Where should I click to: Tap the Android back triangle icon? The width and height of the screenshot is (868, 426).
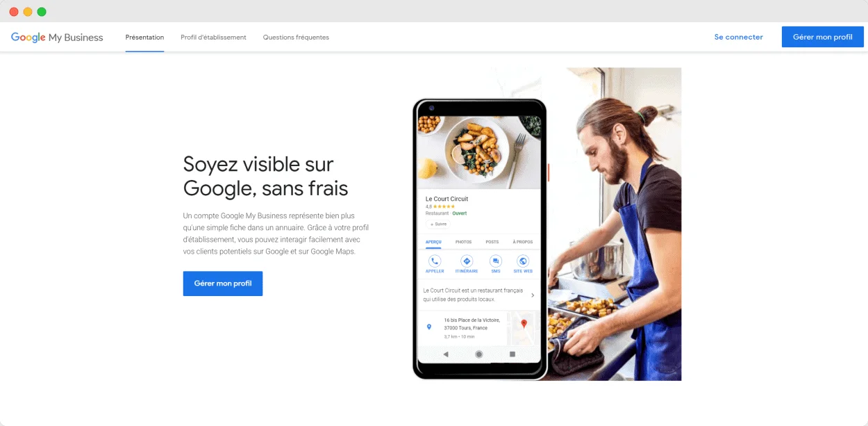click(x=445, y=354)
